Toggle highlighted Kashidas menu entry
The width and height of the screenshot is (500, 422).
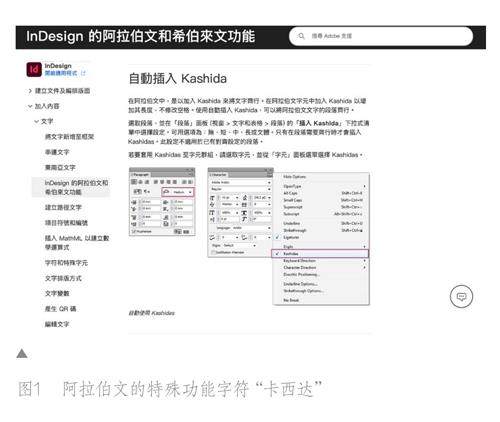pyautogui.click(x=320, y=254)
